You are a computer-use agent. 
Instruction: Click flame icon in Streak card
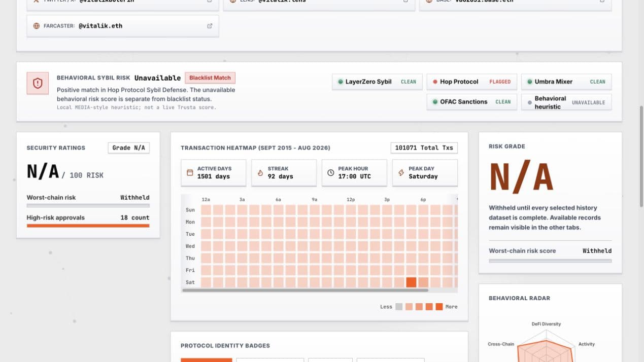(x=260, y=173)
